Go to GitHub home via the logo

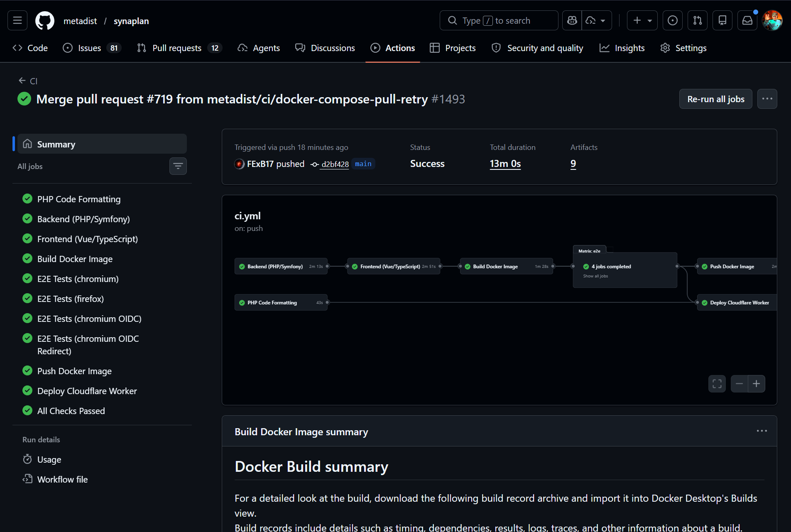tap(44, 20)
